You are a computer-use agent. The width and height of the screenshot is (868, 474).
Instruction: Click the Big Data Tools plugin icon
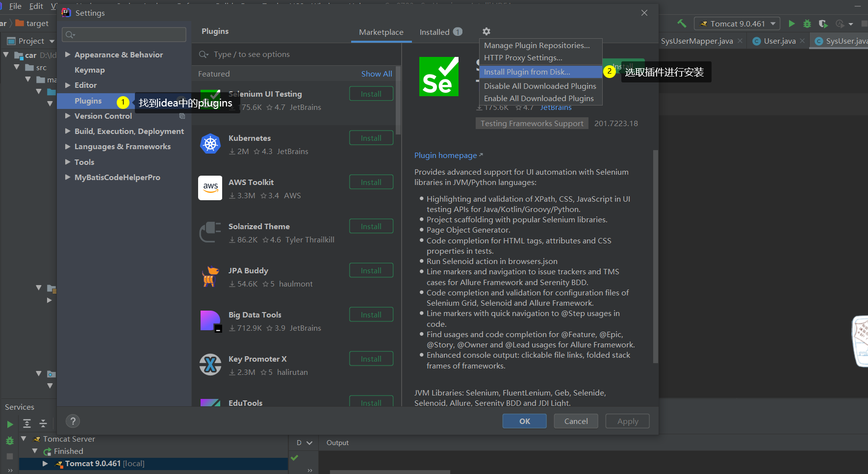[211, 321]
